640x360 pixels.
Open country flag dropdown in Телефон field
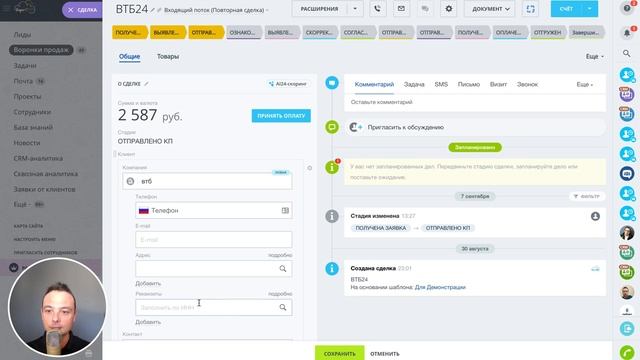[144, 211]
